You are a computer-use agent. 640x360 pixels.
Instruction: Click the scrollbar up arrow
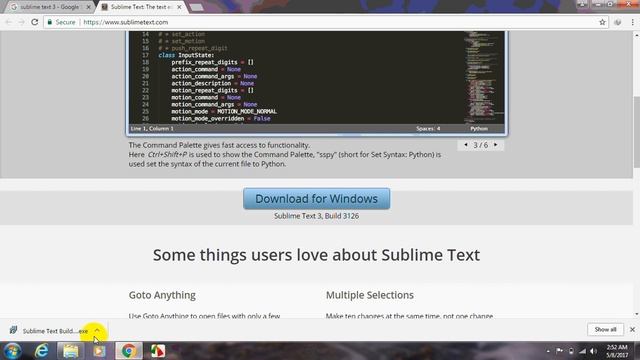636,36
